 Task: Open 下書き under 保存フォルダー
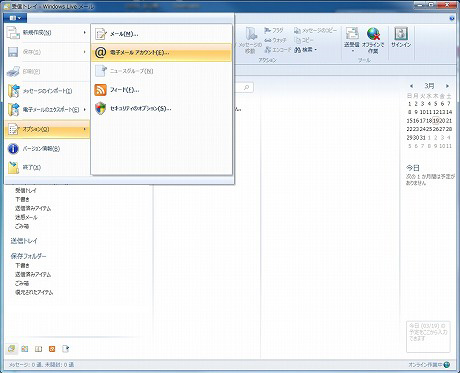[x=22, y=265]
